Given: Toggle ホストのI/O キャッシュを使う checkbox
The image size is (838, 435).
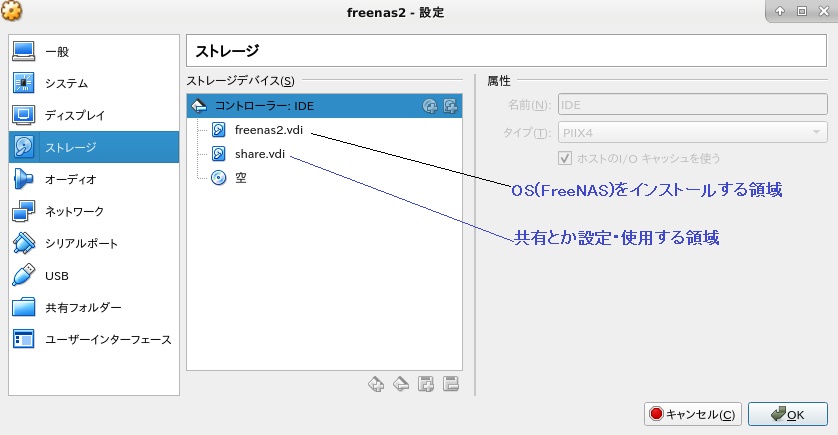Looking at the screenshot, I should coord(565,158).
